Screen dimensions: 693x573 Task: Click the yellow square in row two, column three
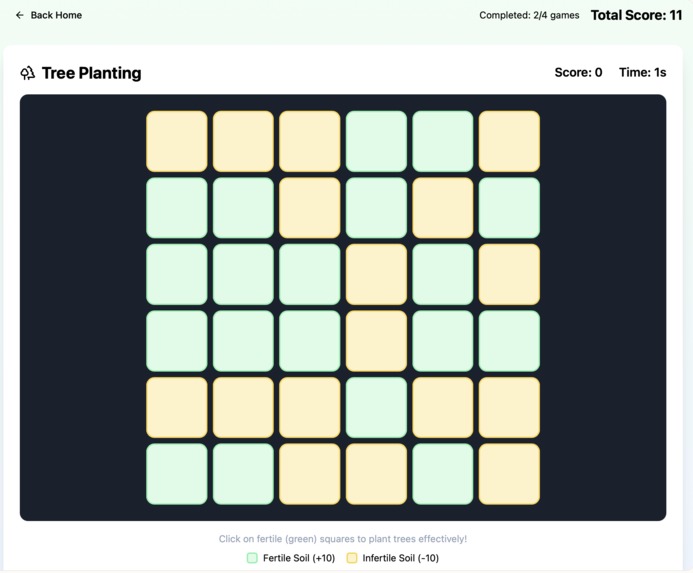coord(310,208)
